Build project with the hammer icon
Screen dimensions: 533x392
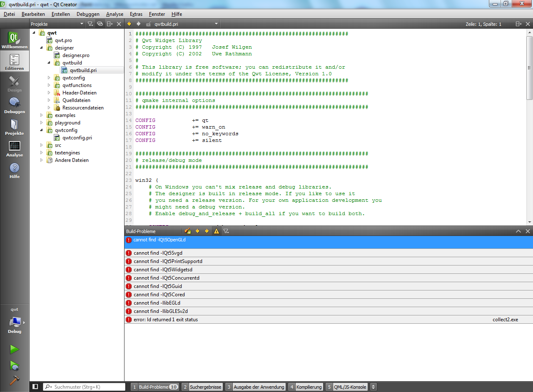click(x=15, y=381)
